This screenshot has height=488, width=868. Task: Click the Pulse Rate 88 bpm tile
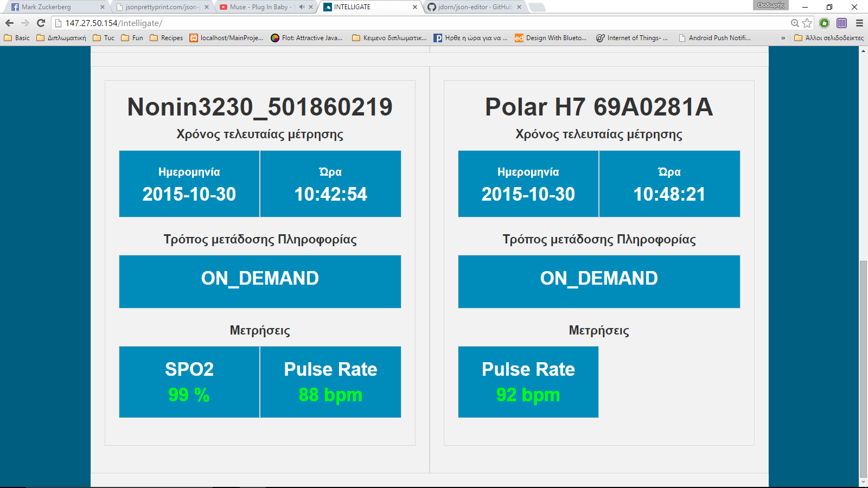pos(330,382)
